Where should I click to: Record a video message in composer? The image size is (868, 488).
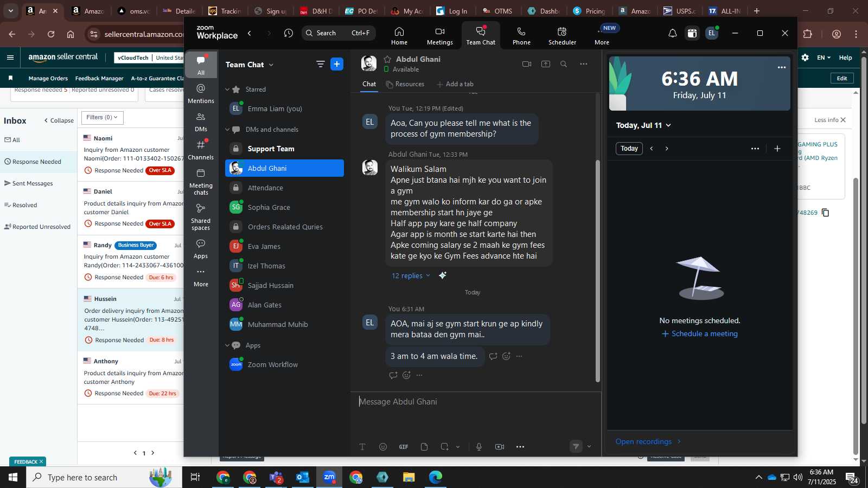coord(500,447)
